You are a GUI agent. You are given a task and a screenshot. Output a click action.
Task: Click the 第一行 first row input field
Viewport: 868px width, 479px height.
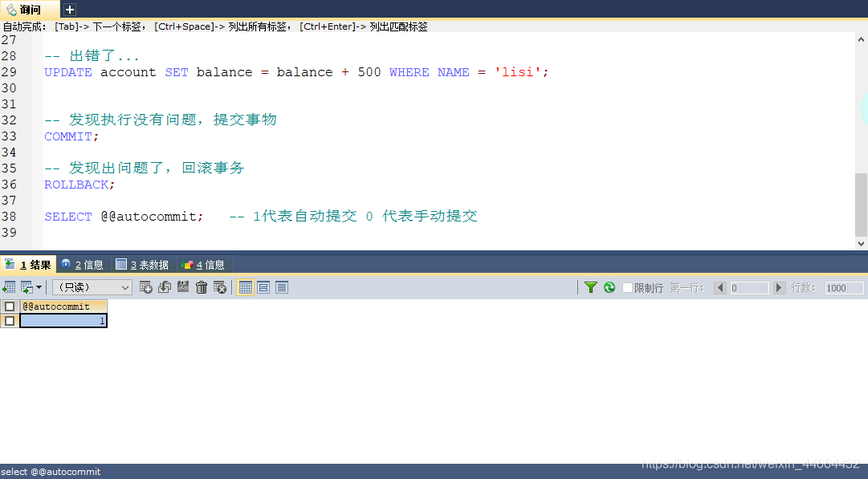point(749,287)
